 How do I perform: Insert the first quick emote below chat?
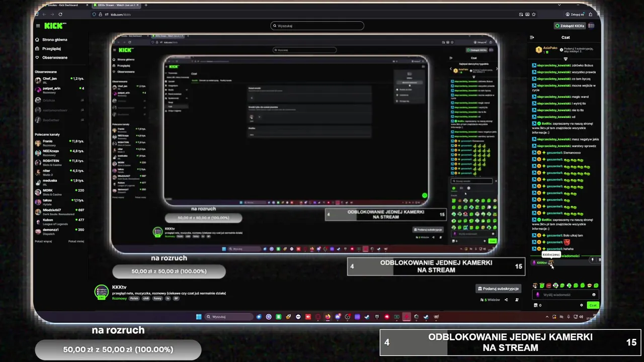535,286
